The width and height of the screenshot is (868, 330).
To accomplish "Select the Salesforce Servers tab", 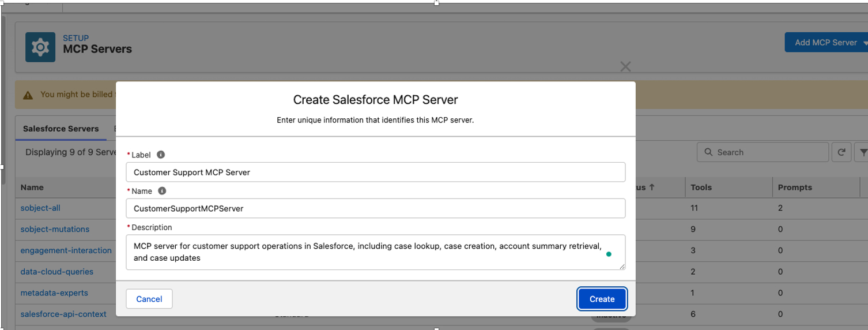I will pyautogui.click(x=61, y=129).
